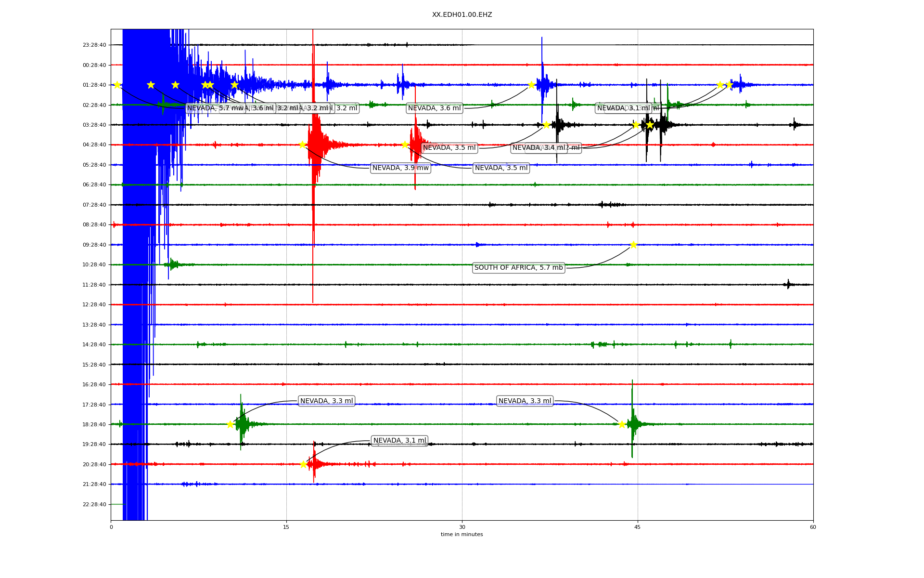The width and height of the screenshot is (924, 578).
Task: Click the NEVADA, 3.1 ml annotation label
Action: click(399, 441)
